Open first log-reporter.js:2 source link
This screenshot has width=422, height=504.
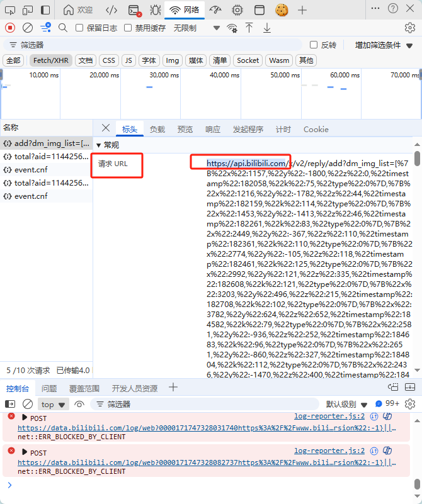(x=329, y=417)
